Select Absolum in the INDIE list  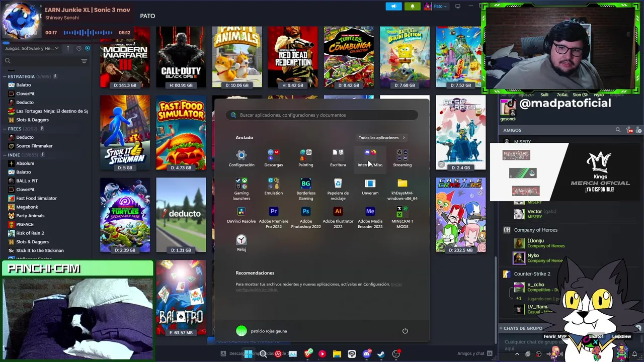click(x=25, y=163)
